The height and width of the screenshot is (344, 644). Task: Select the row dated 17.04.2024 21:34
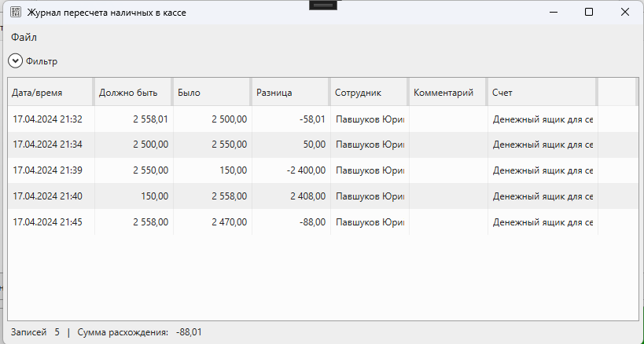pyautogui.click(x=47, y=145)
